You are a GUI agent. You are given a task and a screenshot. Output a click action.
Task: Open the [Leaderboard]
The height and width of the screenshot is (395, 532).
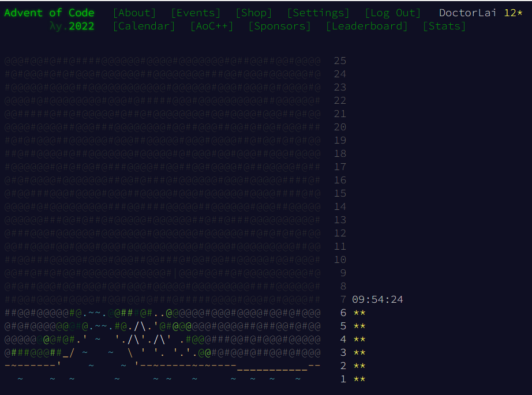point(367,26)
